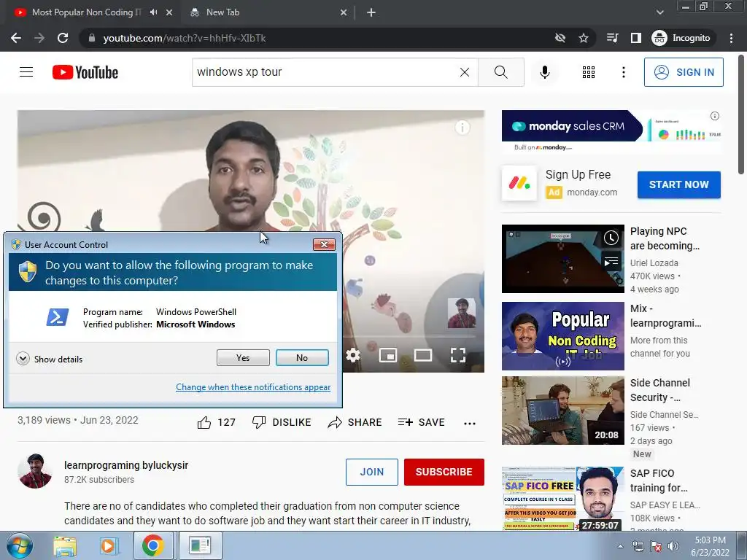Open the learnprograming byluckysir channel name

[x=126, y=465]
